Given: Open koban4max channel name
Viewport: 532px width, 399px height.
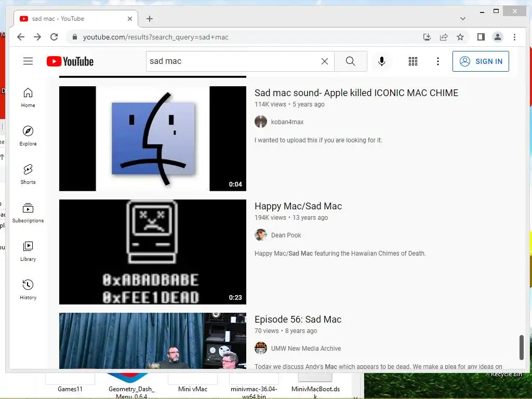Looking at the screenshot, I should pyautogui.click(x=287, y=122).
